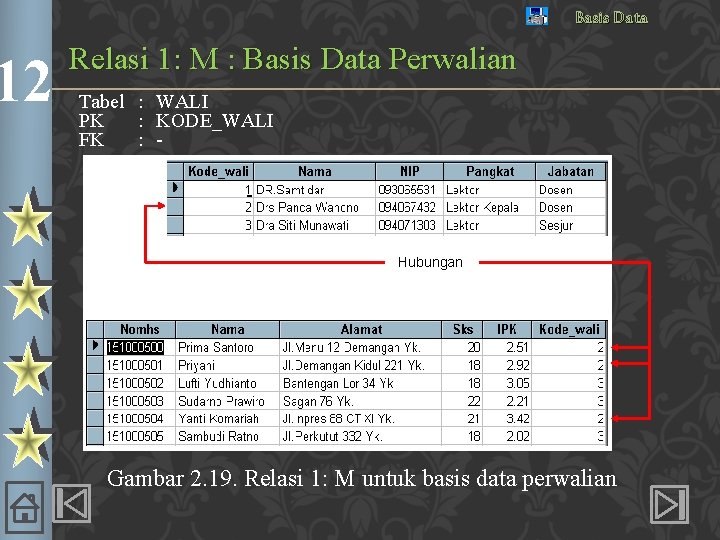Click the slide title Relasi 1: M
Screen dimensions: 720x540
[x=292, y=59]
